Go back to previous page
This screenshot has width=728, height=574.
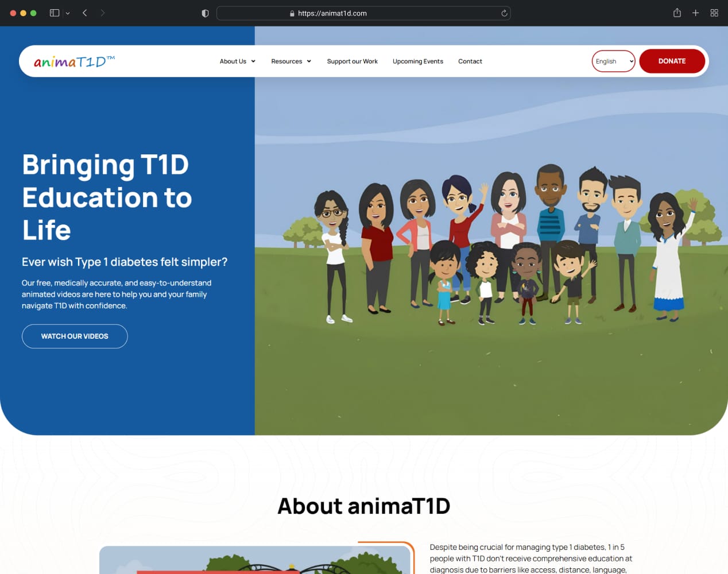tap(84, 13)
